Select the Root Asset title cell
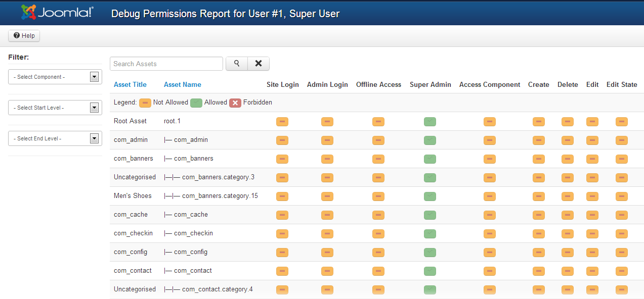 click(130, 121)
